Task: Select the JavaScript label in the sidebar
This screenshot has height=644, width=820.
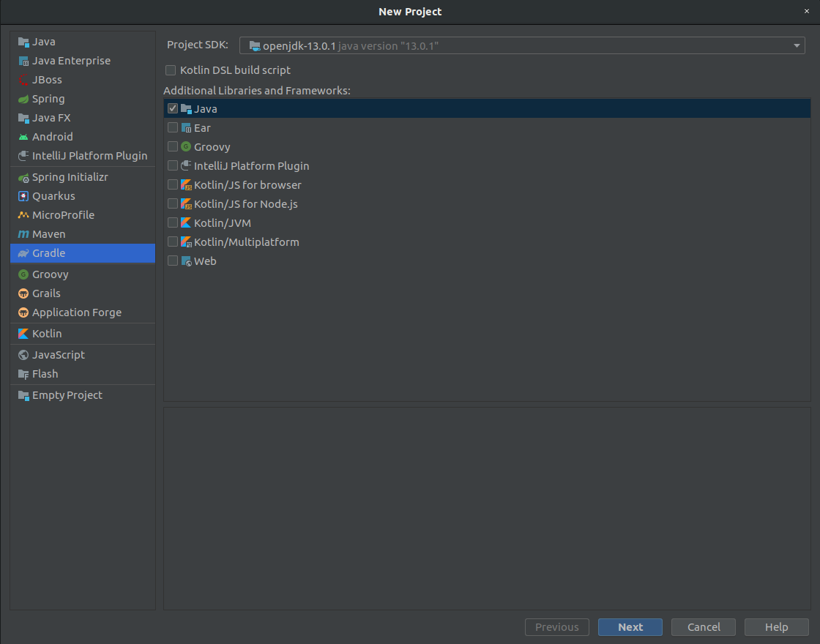Action: (x=59, y=355)
